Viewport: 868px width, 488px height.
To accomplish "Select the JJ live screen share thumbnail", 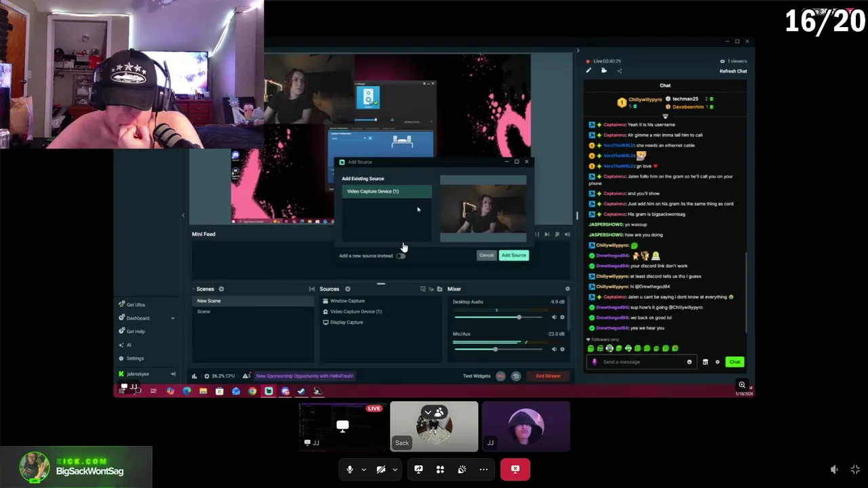I will pos(342,426).
